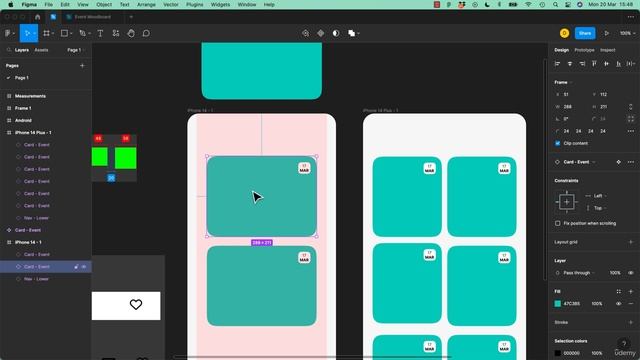Toggle layer visibility eye in Layer section

[631, 273]
